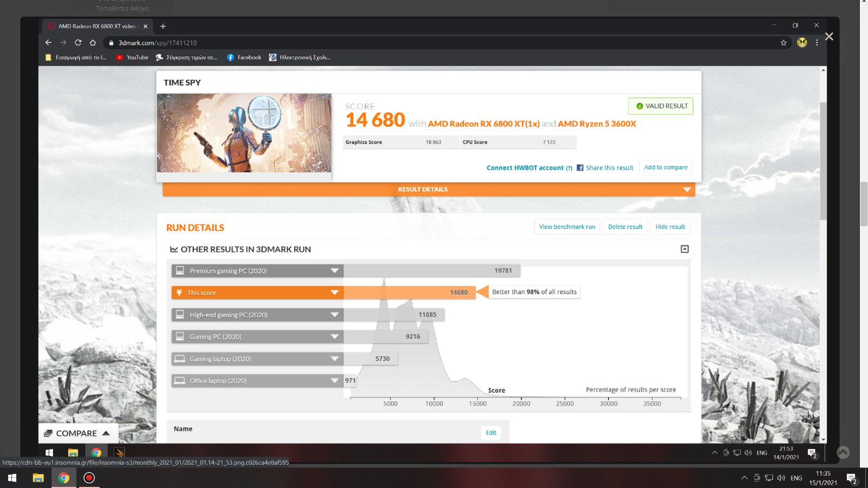This screenshot has height=488, width=868.
Task: Open the Σύγκριση τιμών bookmark
Action: click(186, 57)
